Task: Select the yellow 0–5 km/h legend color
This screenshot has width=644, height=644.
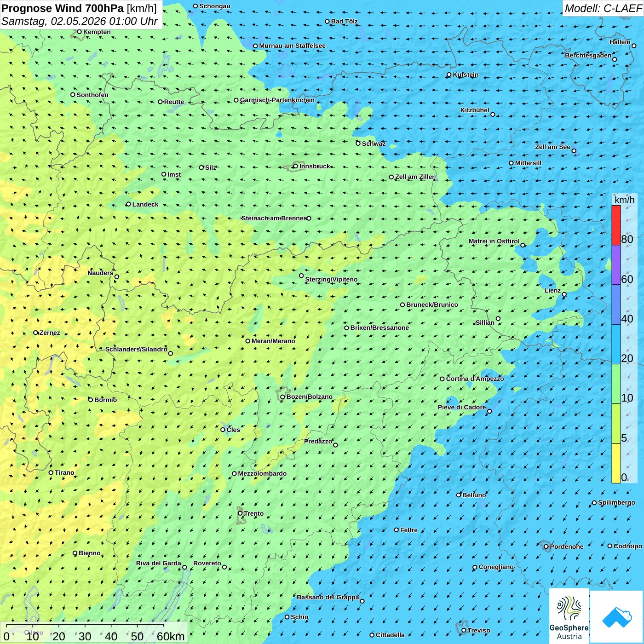Action: point(616,463)
